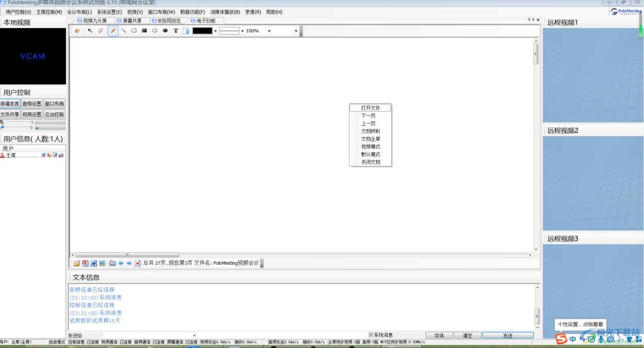Image resolution: width=644 pixels, height=348 pixels.
Task: Click the open file folder icon in bottom toolbar
Action: coord(77,263)
